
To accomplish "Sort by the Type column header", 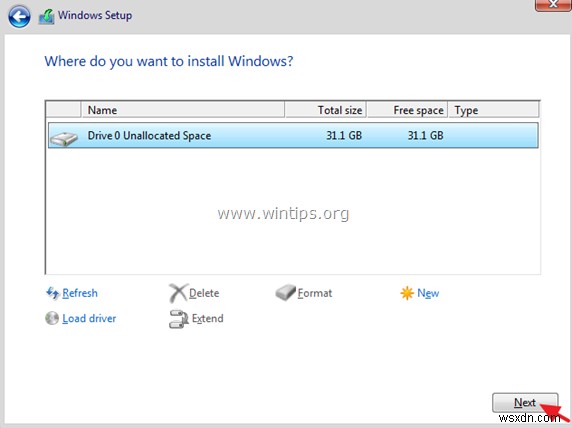I will pyautogui.click(x=493, y=110).
